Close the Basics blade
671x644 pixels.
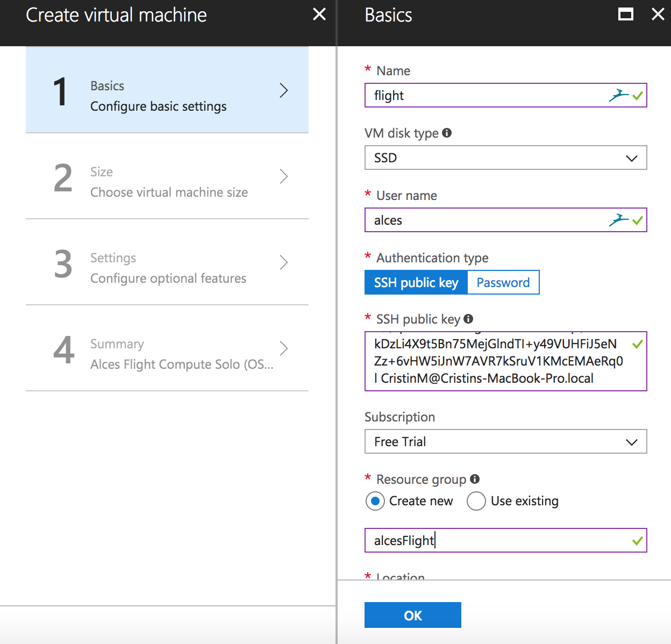[x=658, y=15]
